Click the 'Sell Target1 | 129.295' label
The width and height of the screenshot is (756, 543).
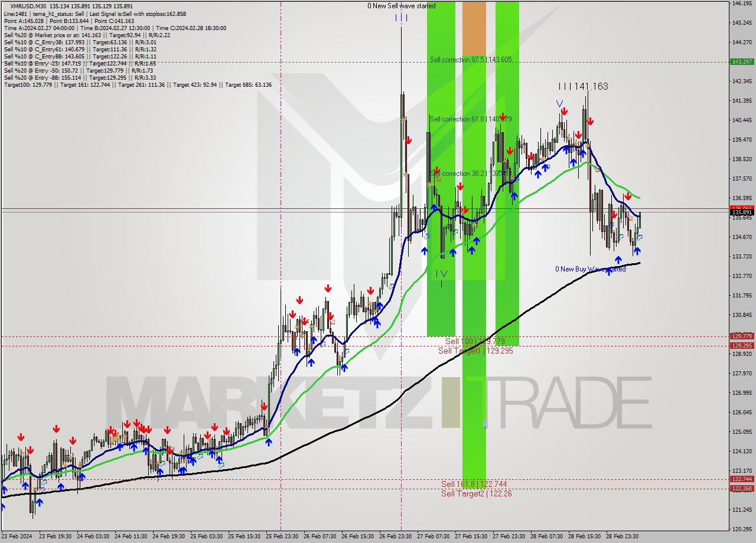click(x=475, y=351)
